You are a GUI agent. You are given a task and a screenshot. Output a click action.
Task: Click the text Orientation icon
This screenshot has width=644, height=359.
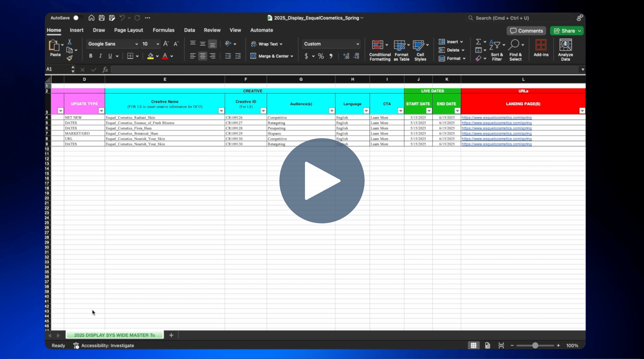(x=228, y=44)
